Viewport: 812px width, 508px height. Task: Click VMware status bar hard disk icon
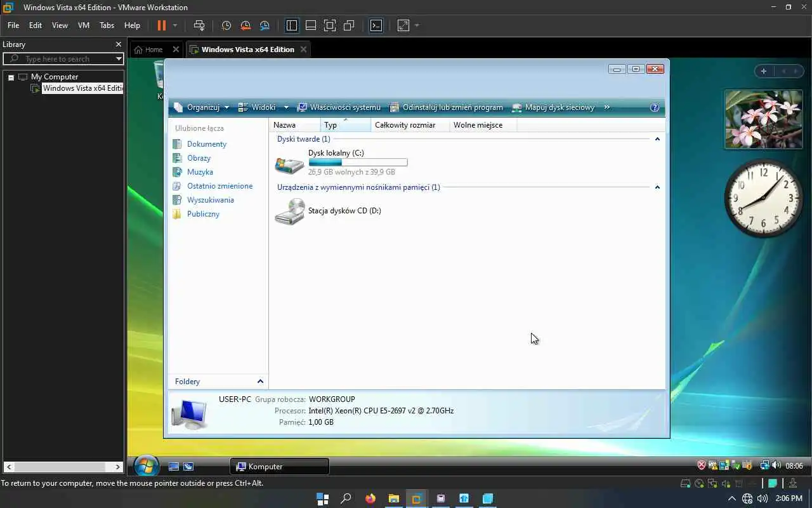point(685,483)
